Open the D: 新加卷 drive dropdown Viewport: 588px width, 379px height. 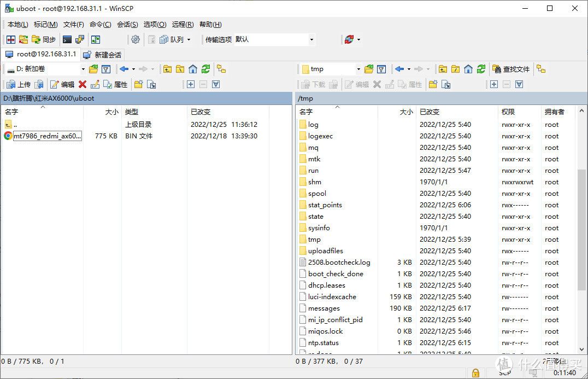(83, 69)
